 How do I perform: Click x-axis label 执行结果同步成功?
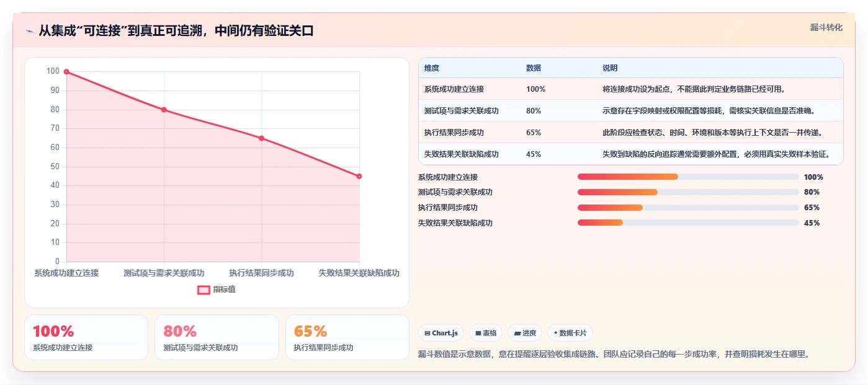(261, 273)
